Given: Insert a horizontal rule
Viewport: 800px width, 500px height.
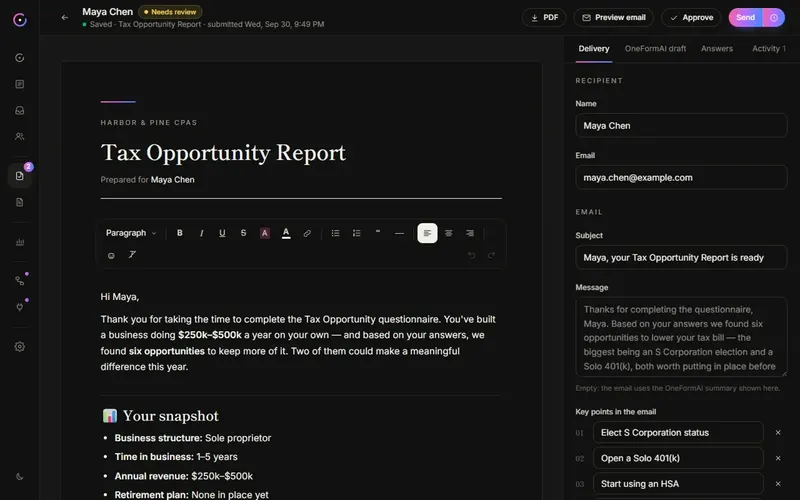Looking at the screenshot, I should (399, 233).
